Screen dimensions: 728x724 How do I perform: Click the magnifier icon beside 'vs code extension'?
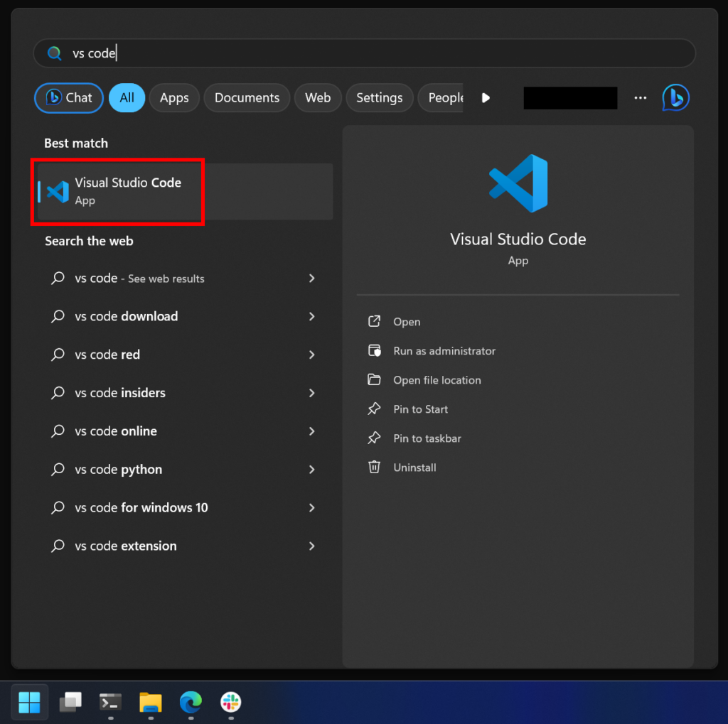(58, 546)
